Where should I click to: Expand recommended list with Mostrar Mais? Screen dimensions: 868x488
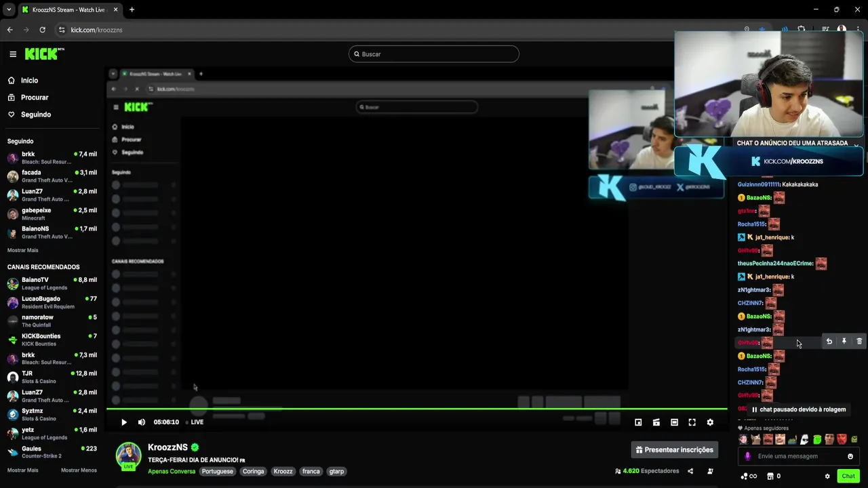pos(22,470)
